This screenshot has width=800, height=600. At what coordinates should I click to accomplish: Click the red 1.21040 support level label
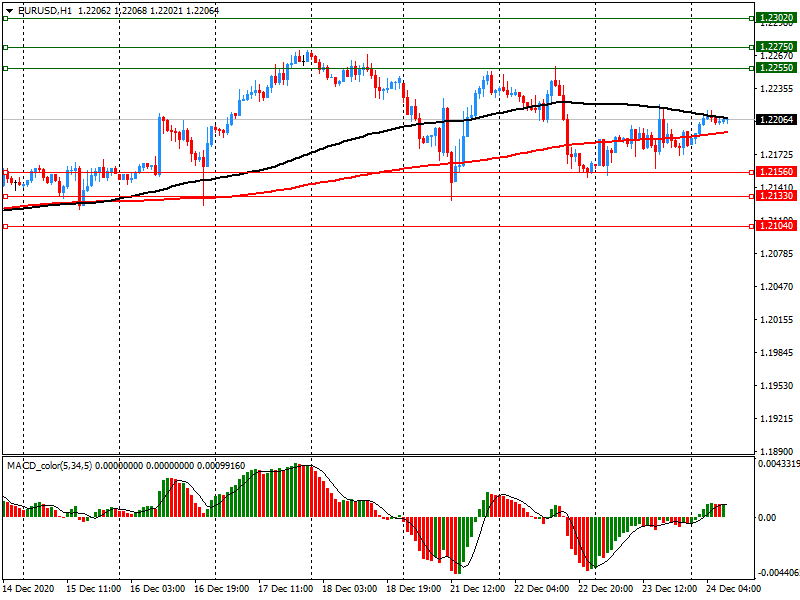(776, 226)
